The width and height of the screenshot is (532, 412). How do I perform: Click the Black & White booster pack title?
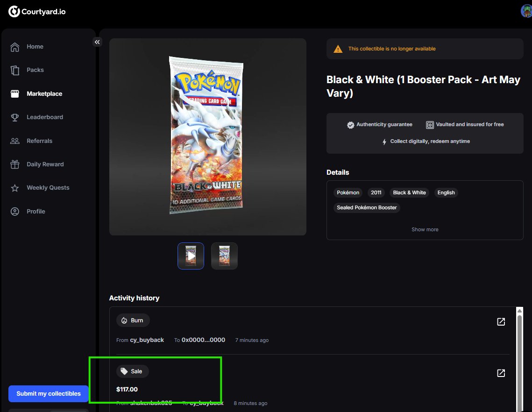[x=423, y=86]
